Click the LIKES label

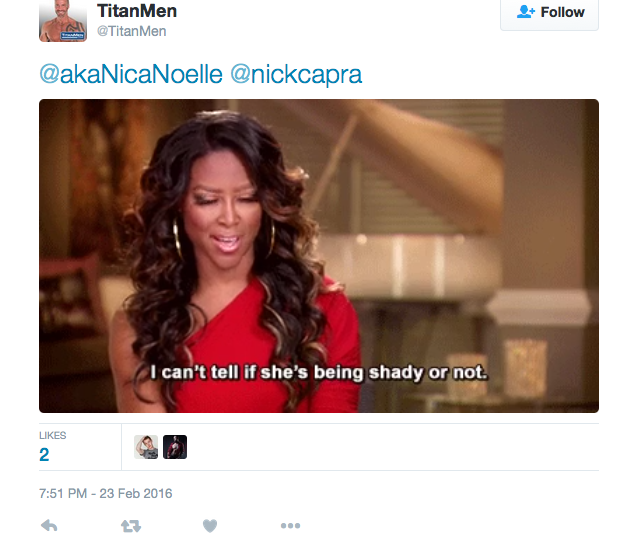(52, 436)
